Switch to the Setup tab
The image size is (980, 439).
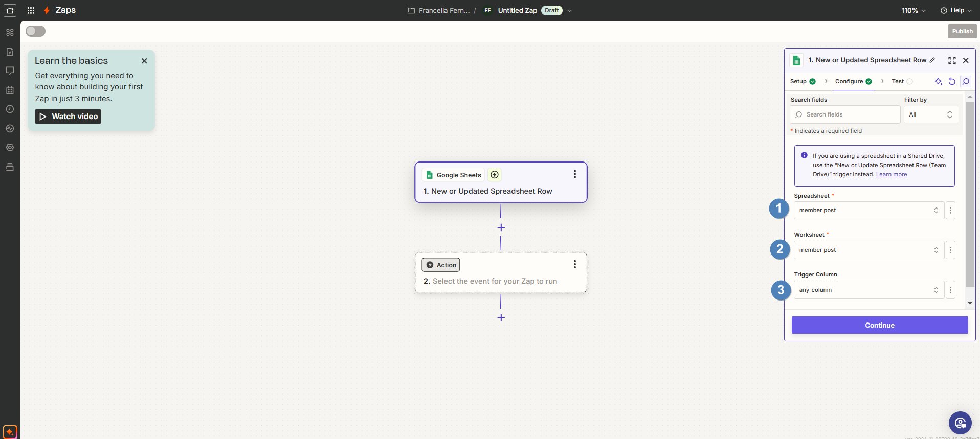[x=803, y=81]
